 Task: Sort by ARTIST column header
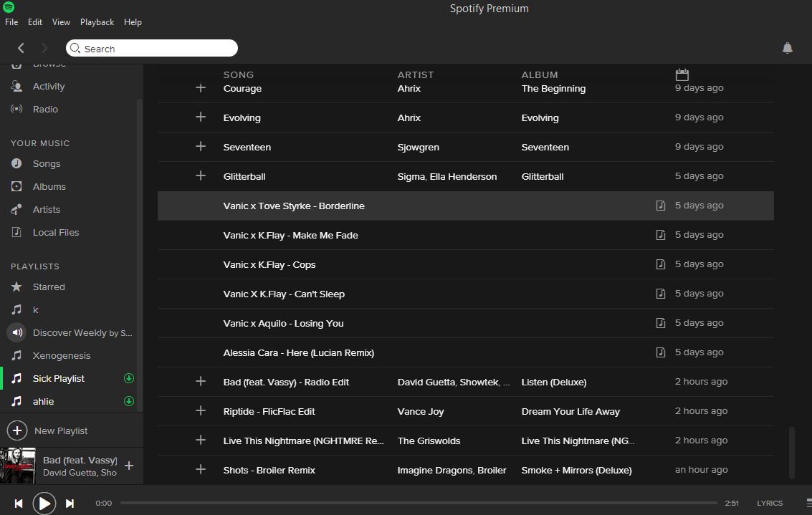pyautogui.click(x=416, y=74)
